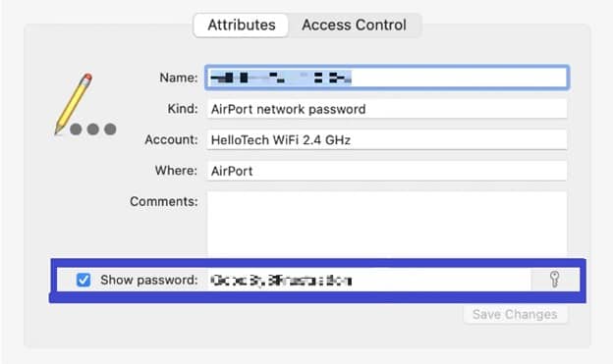Open Password Assistant via key icon
The width and height of the screenshot is (613, 364).
[554, 280]
